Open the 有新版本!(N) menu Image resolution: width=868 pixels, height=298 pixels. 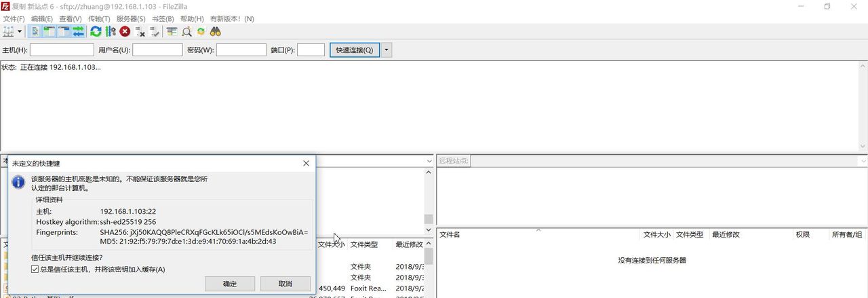[x=232, y=18]
